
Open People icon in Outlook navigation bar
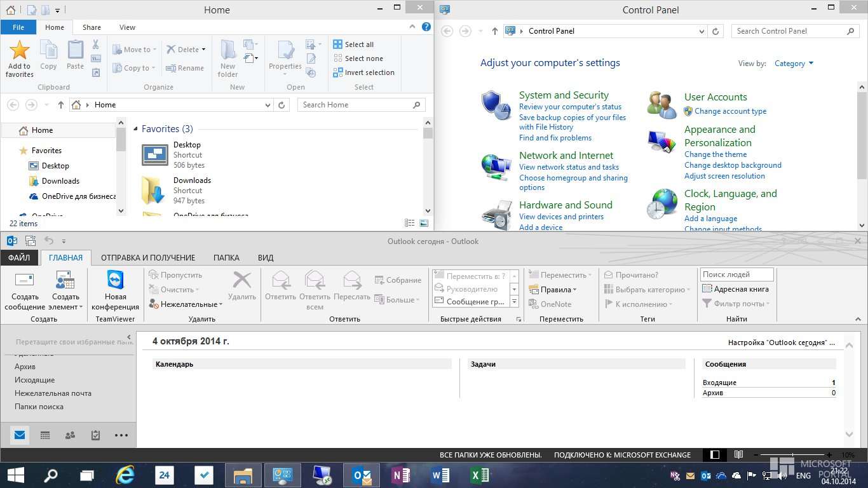70,435
